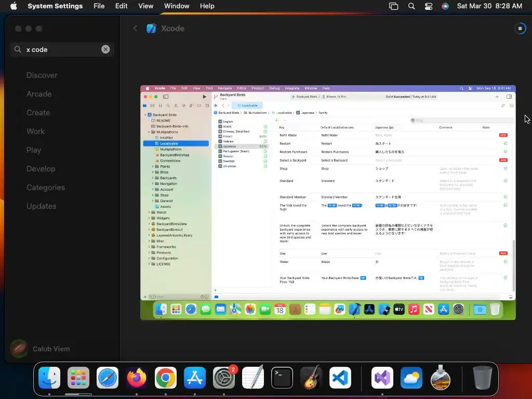Open the View menu
This screenshot has height=399, width=532.
click(145, 6)
